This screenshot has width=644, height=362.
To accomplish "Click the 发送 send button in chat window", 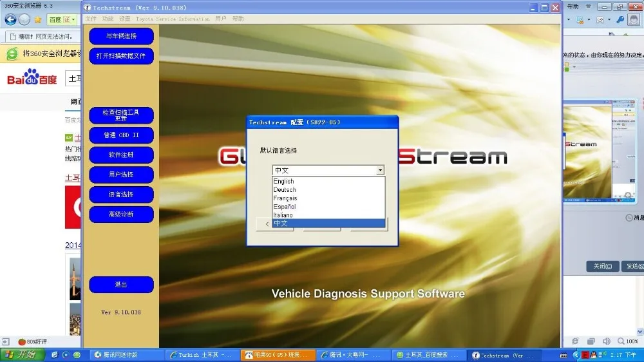I will [x=633, y=266].
